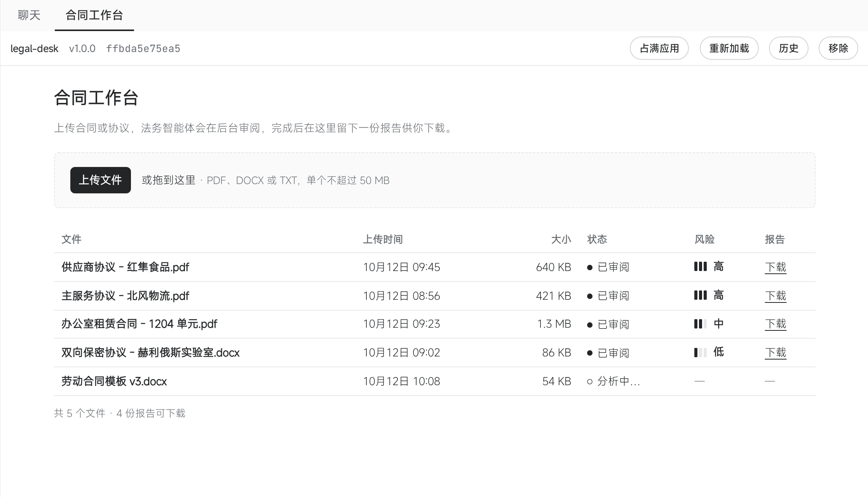Open file 供应商协议 - 红隼食品.pdf
Image resolution: width=868 pixels, height=497 pixels.
coord(125,267)
